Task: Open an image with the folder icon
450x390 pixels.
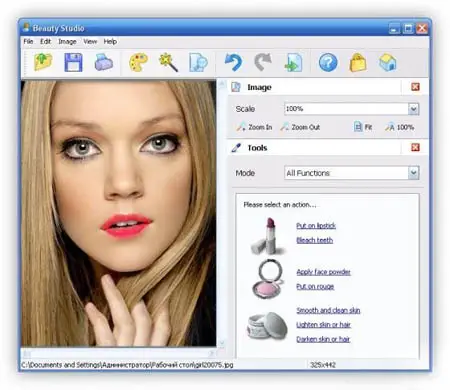Action: click(43, 62)
